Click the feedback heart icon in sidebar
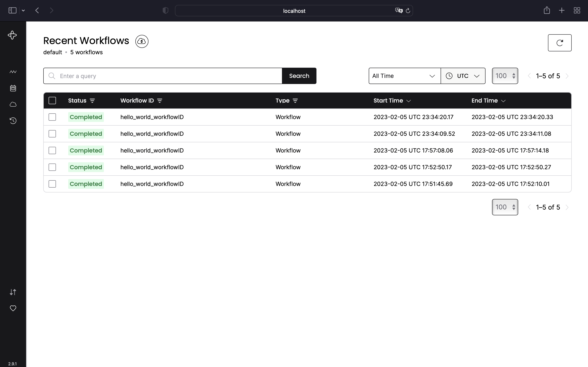Screen dimensions: 588x367 (x=13, y=308)
